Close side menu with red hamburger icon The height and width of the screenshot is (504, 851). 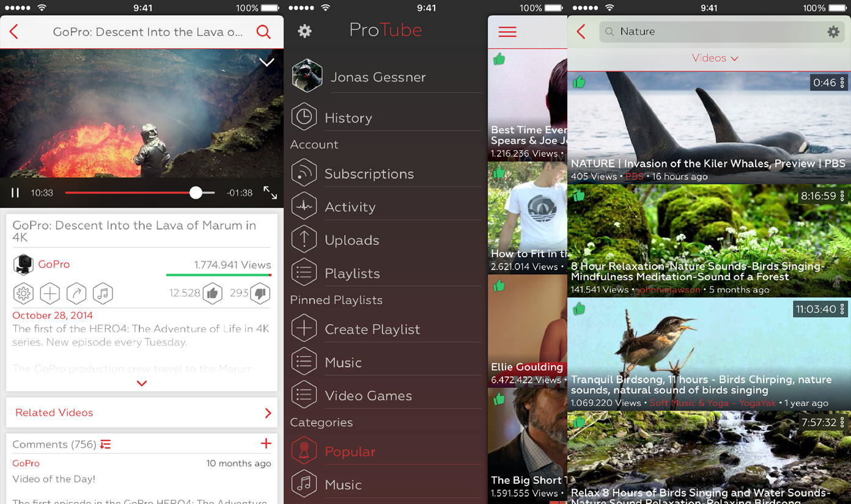[507, 32]
